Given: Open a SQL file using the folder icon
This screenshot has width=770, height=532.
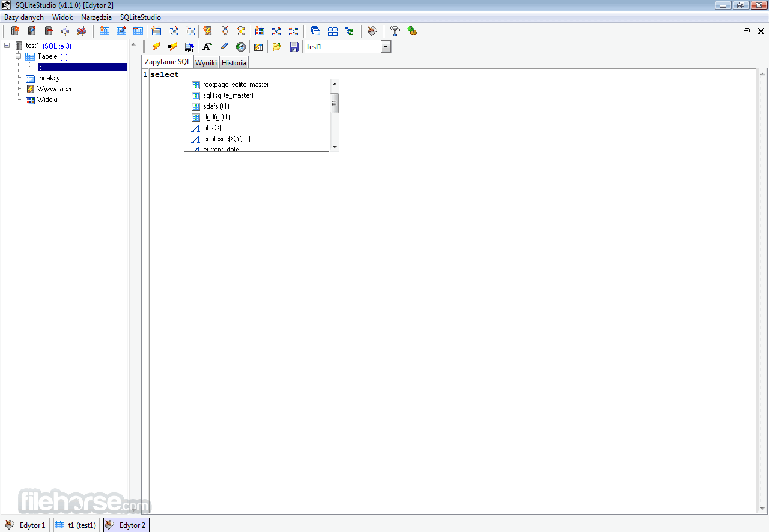Looking at the screenshot, I should [x=276, y=46].
